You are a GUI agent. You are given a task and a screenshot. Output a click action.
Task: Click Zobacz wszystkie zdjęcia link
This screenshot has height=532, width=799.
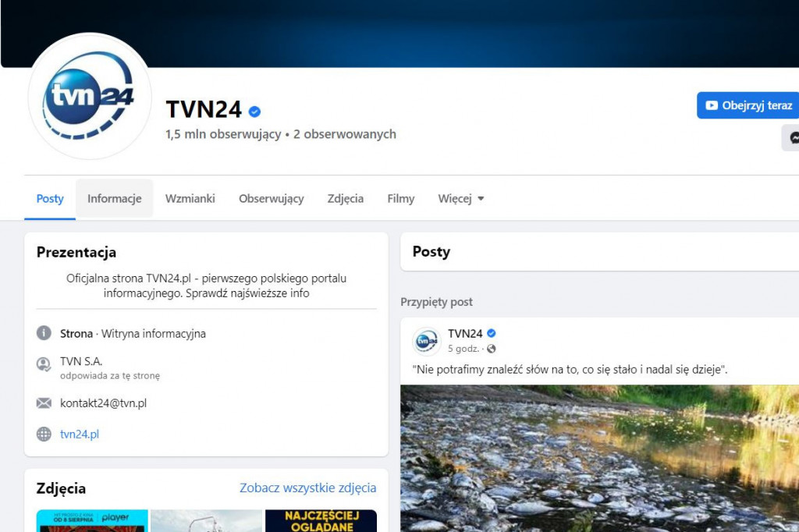point(307,488)
